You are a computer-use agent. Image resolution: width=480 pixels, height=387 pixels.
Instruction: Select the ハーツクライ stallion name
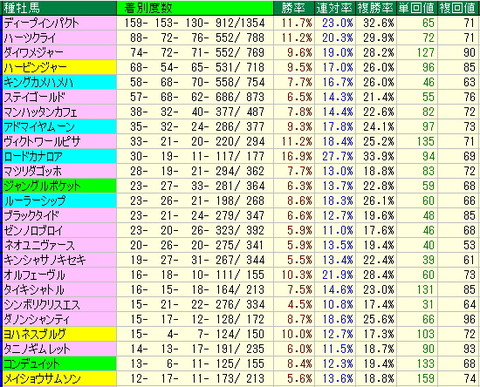29,38
